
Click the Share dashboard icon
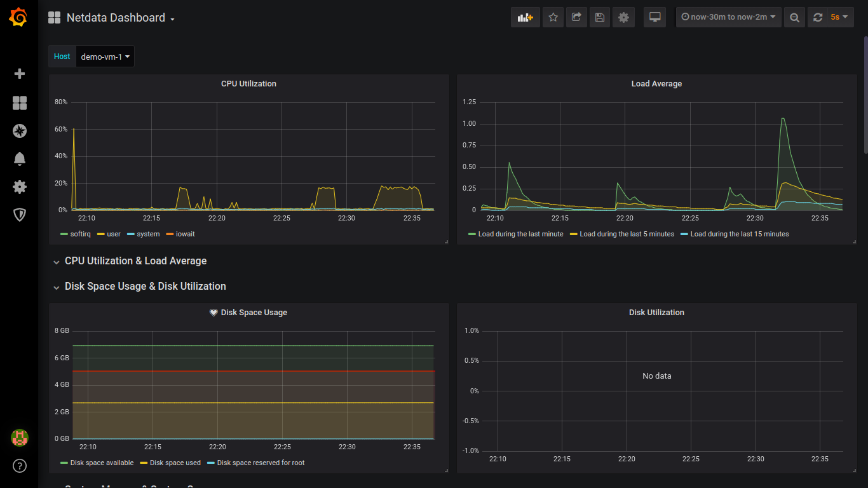pos(576,18)
